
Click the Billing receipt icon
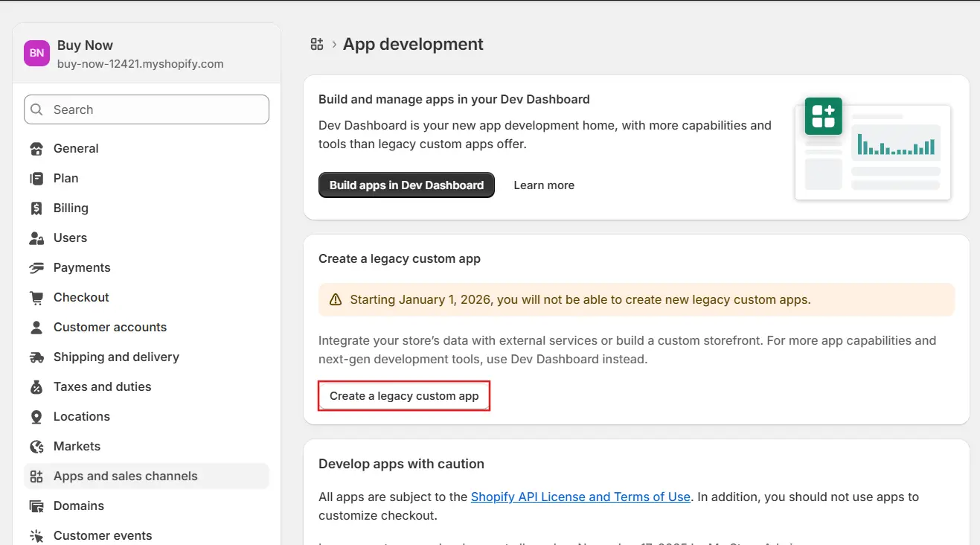click(x=36, y=208)
